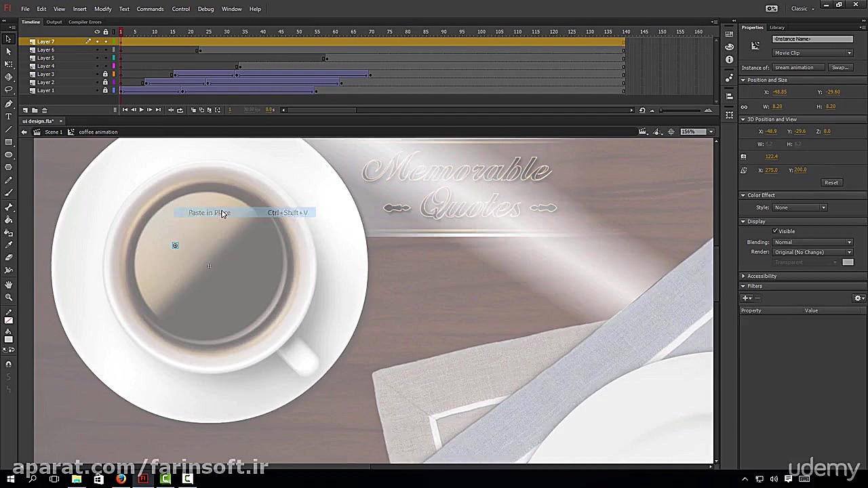Click the Reset button
The image size is (868, 488).
click(x=831, y=182)
